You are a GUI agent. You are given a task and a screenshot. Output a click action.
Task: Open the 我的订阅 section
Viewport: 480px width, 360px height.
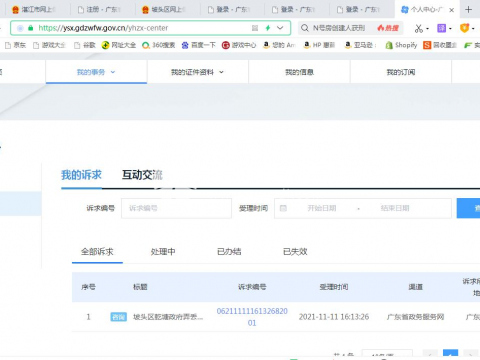click(x=401, y=72)
